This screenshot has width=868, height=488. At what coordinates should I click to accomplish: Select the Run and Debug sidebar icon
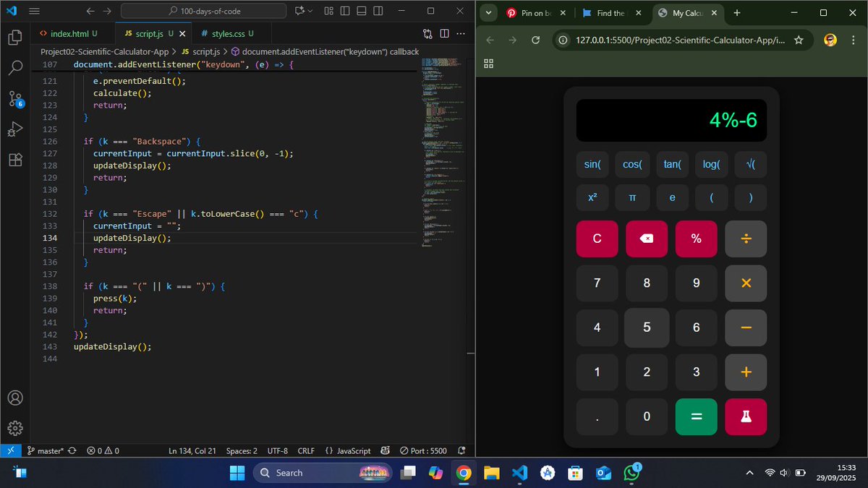tap(16, 129)
